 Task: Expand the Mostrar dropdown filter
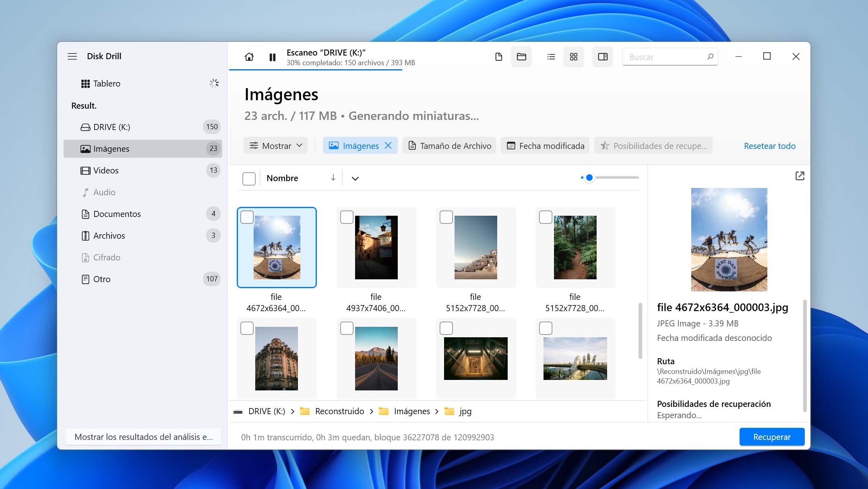click(x=275, y=146)
